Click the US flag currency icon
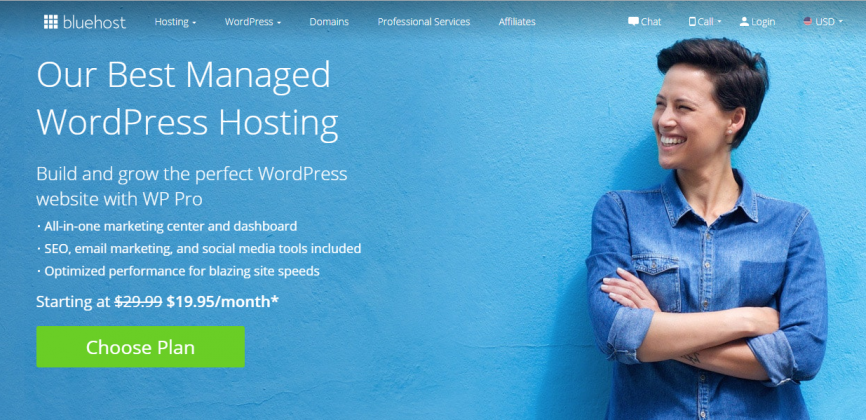The height and width of the screenshot is (420, 866). (x=807, y=22)
